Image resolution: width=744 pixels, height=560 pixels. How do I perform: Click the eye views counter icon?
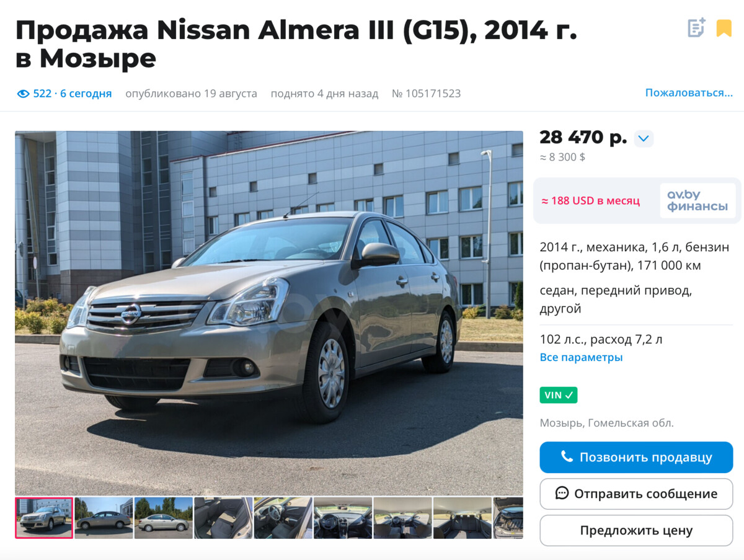[23, 94]
